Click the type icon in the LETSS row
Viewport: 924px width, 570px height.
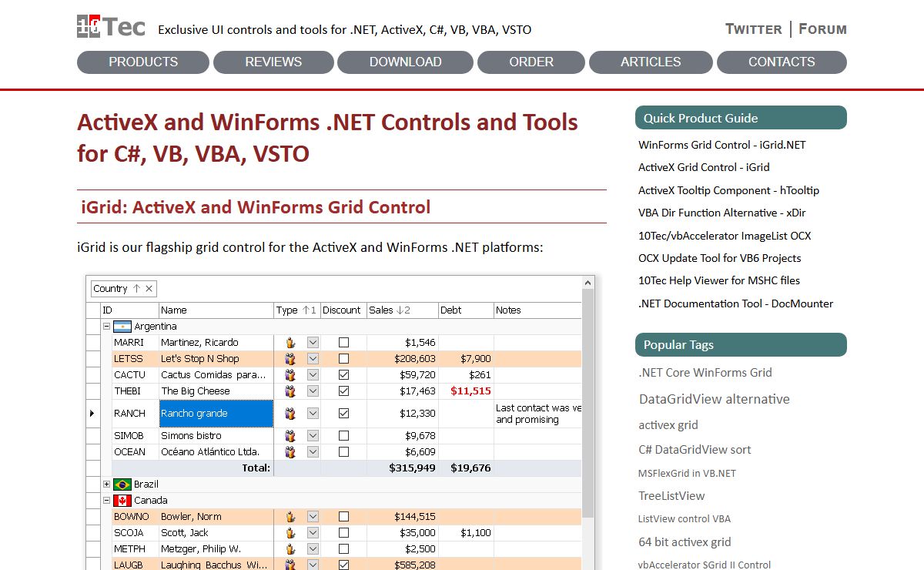click(x=290, y=359)
